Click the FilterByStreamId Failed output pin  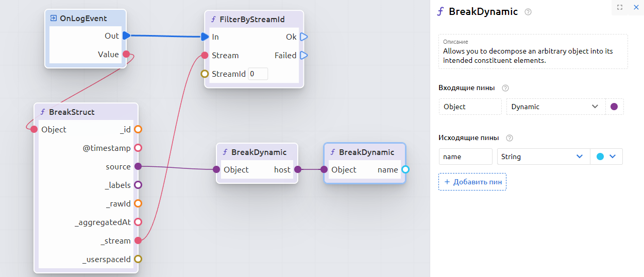tap(304, 55)
